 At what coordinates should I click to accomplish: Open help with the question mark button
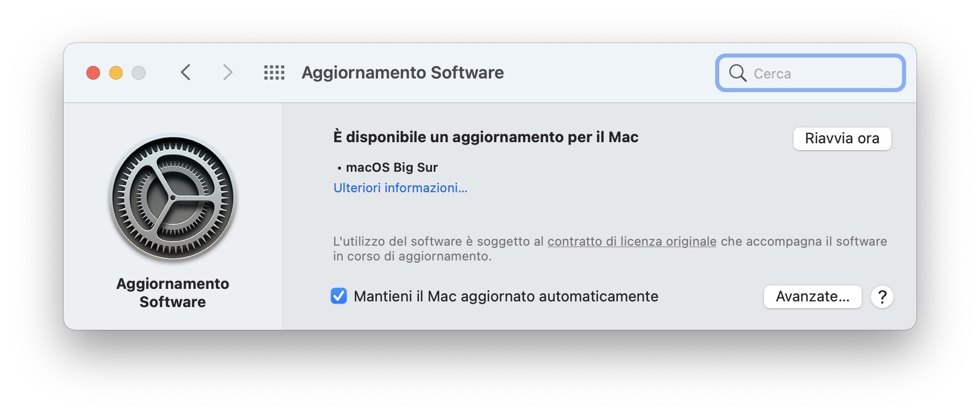click(882, 297)
